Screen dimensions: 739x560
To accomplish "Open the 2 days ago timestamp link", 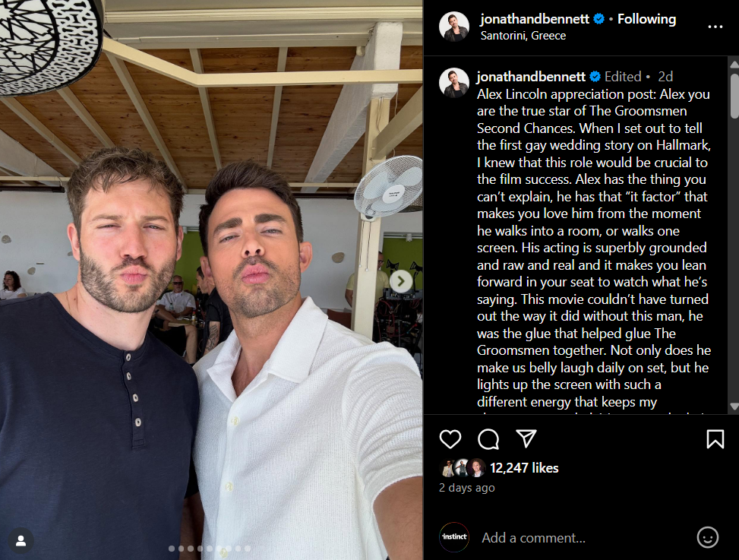I will pyautogui.click(x=466, y=487).
